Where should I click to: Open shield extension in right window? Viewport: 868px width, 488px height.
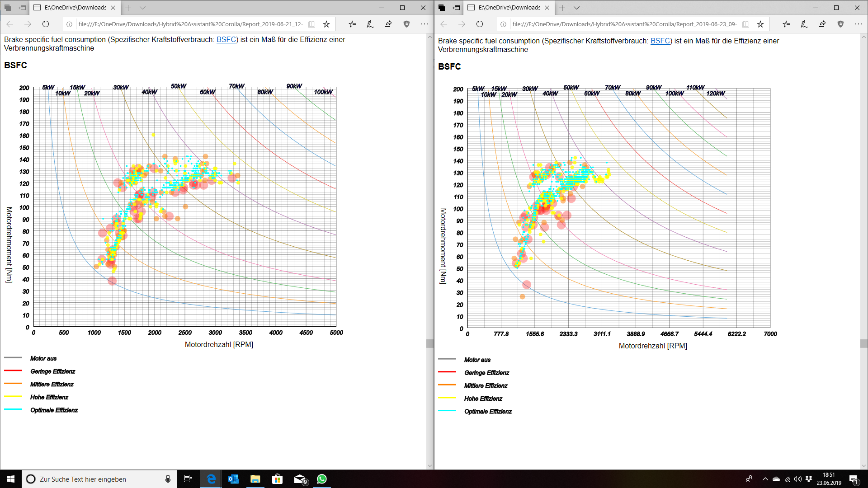[x=840, y=24]
